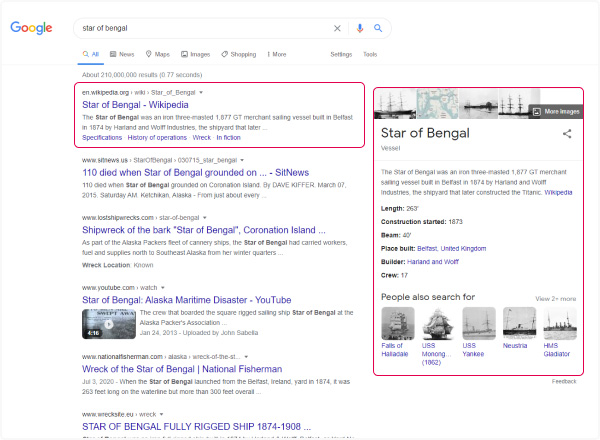Click the Construction started: 1873 fact
The width and height of the screenshot is (600, 440).
point(422,222)
